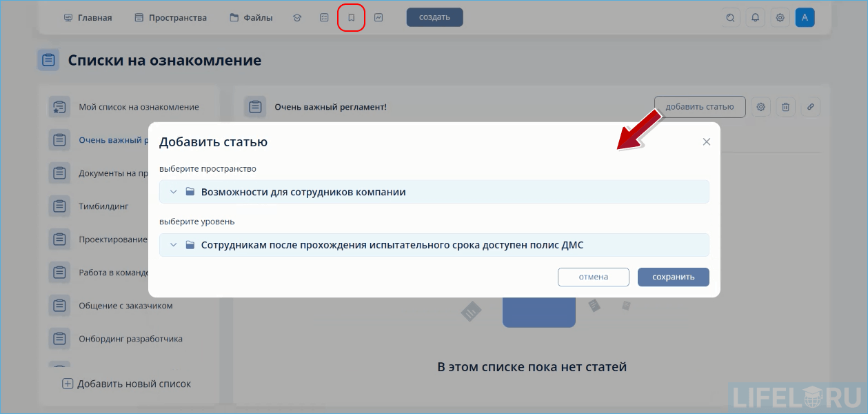
Task: Cancel dialog with отмена button
Action: pos(593,277)
